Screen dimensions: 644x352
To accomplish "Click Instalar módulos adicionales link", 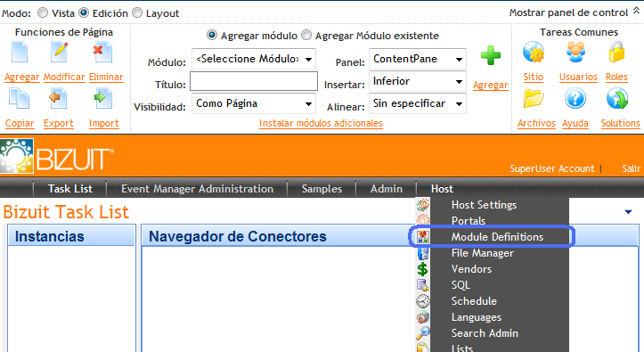I will click(x=321, y=123).
